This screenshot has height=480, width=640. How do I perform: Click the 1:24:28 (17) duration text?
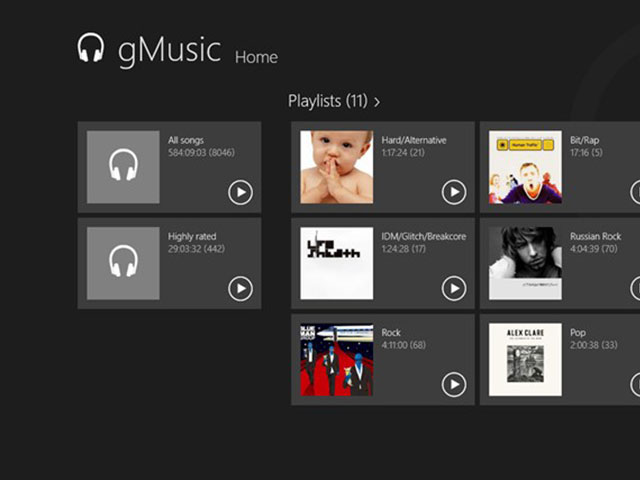tap(404, 249)
